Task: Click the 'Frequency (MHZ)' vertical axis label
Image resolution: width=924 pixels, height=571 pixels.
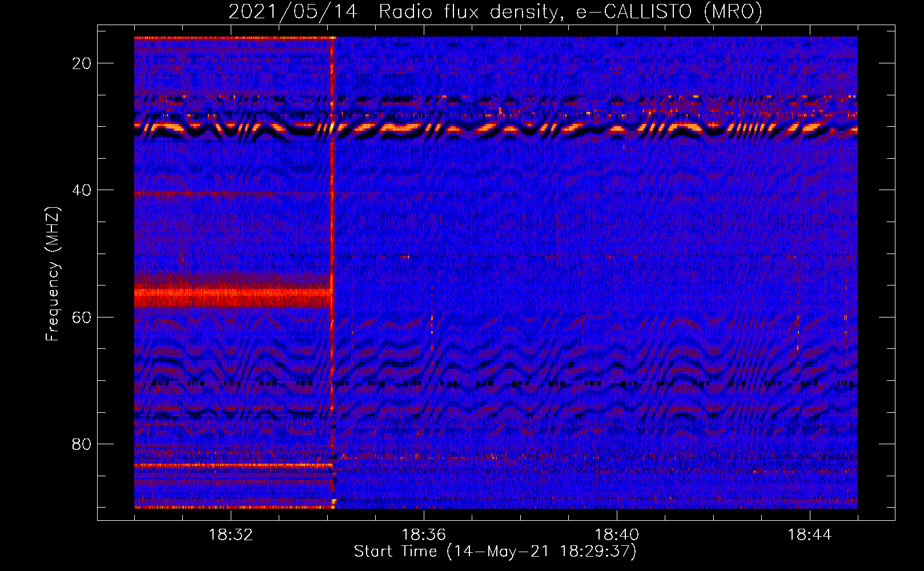Action: point(53,274)
